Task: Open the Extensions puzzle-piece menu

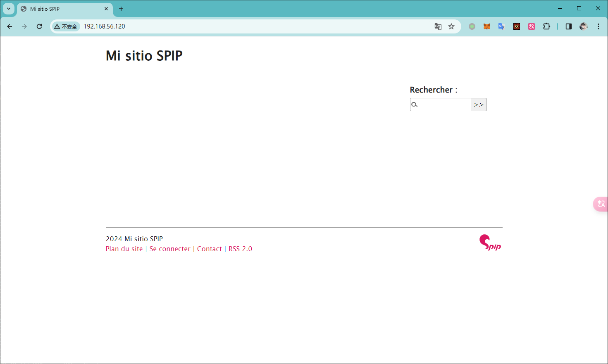Action: pyautogui.click(x=546, y=26)
